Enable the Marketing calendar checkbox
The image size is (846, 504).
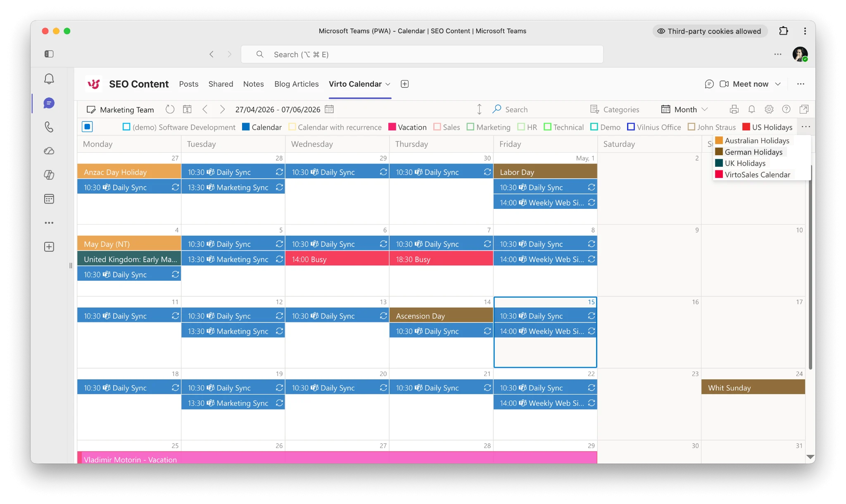click(x=471, y=127)
